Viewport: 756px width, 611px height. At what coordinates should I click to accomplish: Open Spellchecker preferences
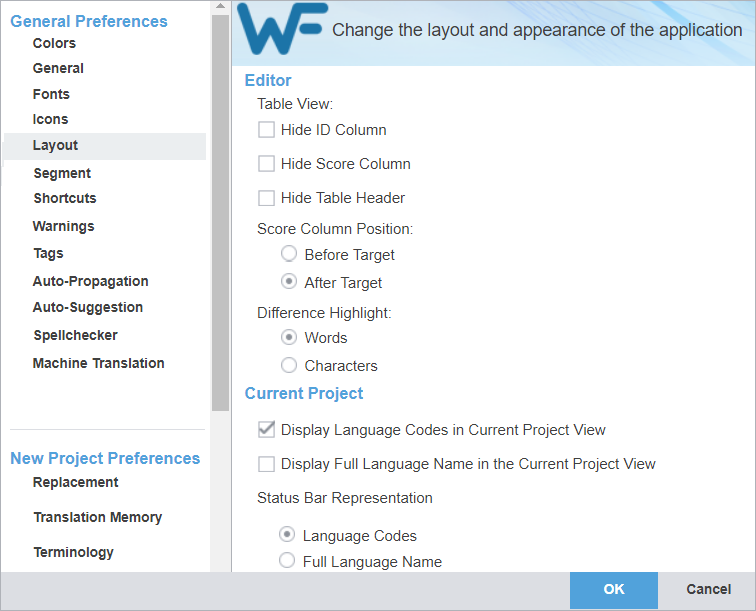[x=75, y=335]
